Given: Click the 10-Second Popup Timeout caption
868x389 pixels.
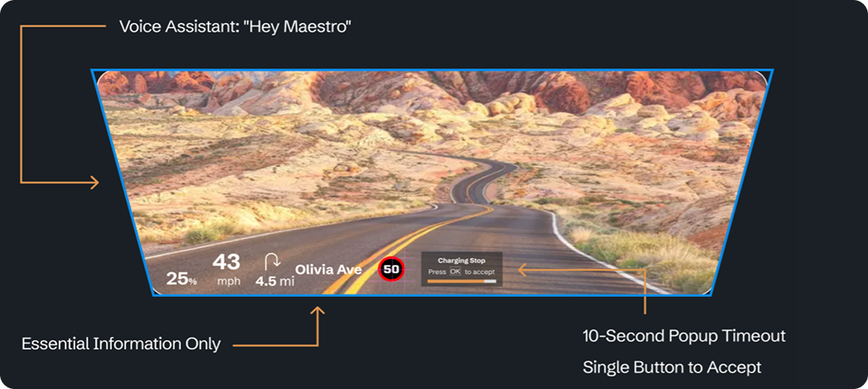Looking at the screenshot, I should pos(683,335).
